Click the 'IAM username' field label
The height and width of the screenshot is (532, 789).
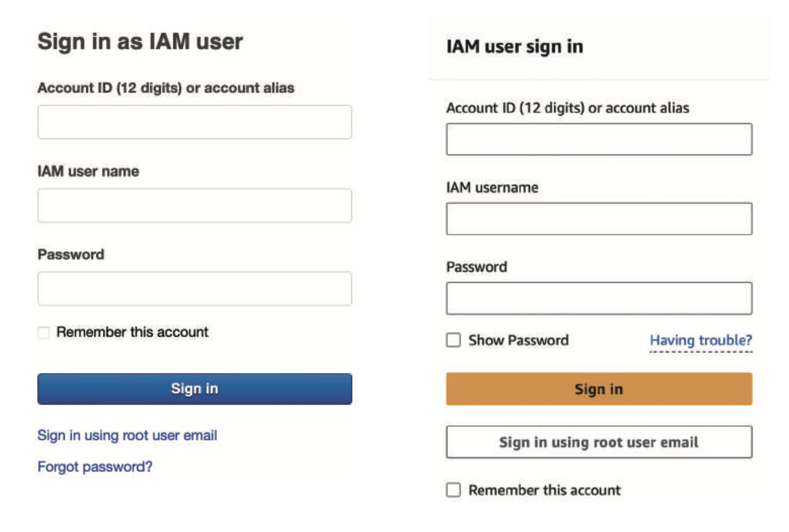point(492,188)
